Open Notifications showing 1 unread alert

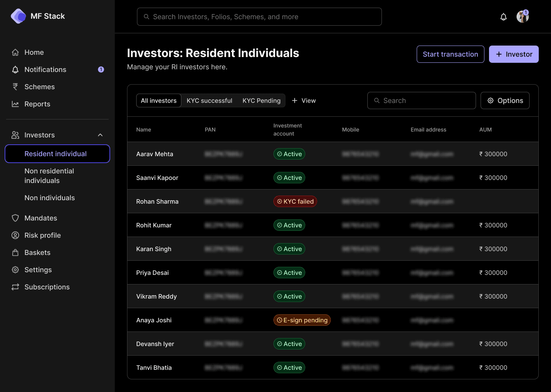(45, 69)
